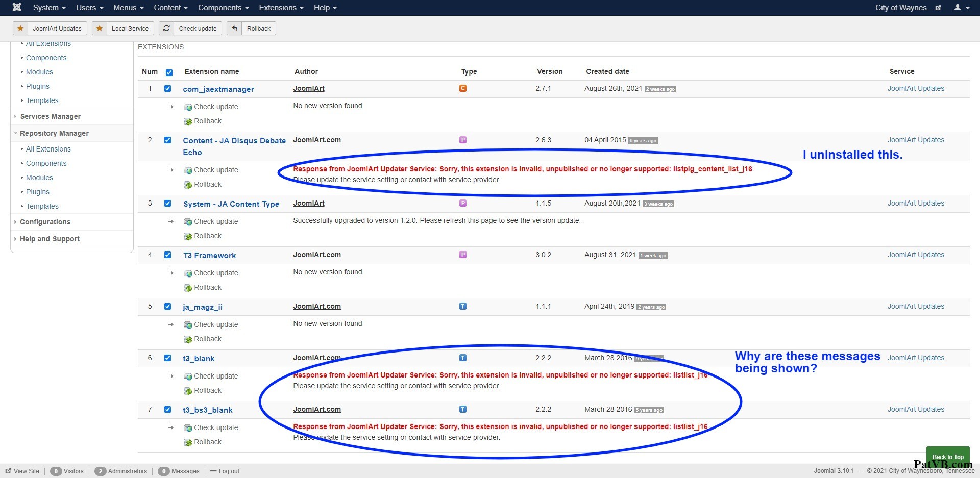
Task: Click the star icon on JoomlArt Updates
Action: click(x=20, y=28)
